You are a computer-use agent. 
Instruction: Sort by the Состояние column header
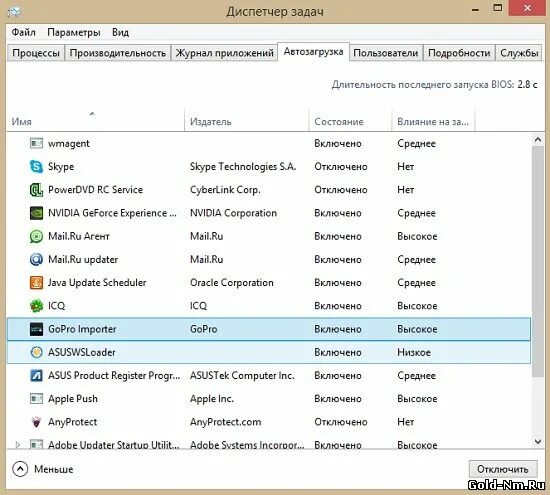click(350, 121)
